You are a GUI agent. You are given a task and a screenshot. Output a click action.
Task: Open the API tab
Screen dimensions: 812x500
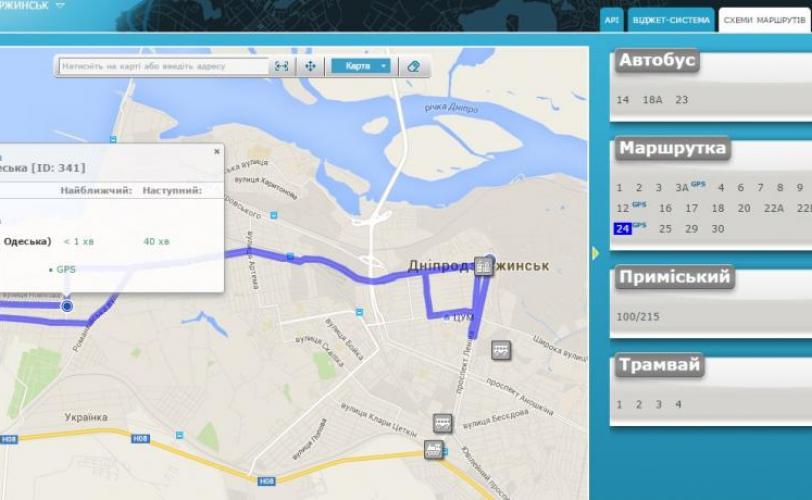pyautogui.click(x=612, y=20)
